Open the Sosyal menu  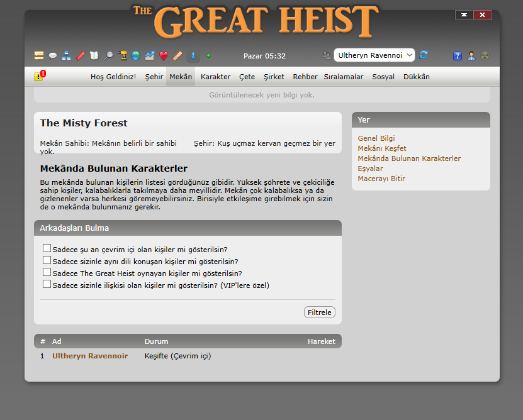pos(383,77)
